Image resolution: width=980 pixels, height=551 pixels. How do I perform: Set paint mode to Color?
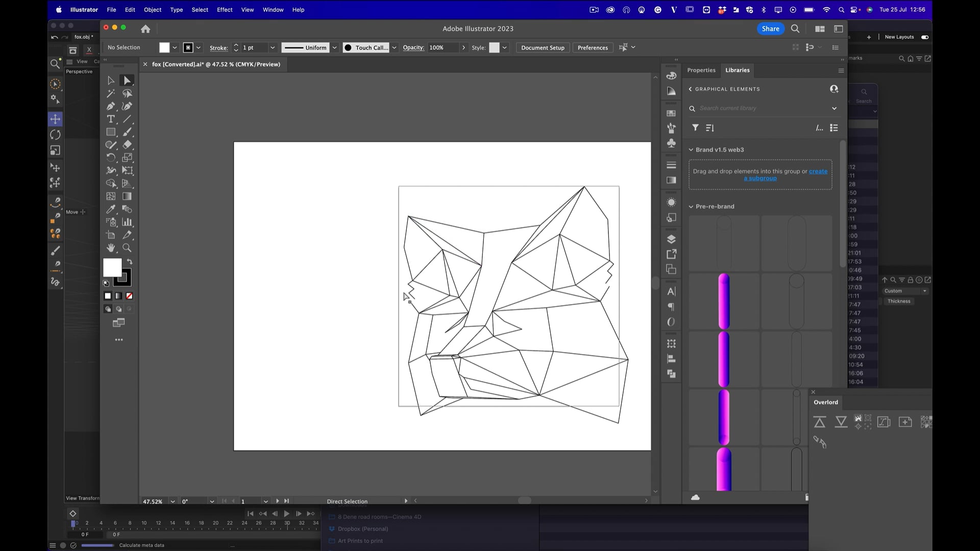108,296
